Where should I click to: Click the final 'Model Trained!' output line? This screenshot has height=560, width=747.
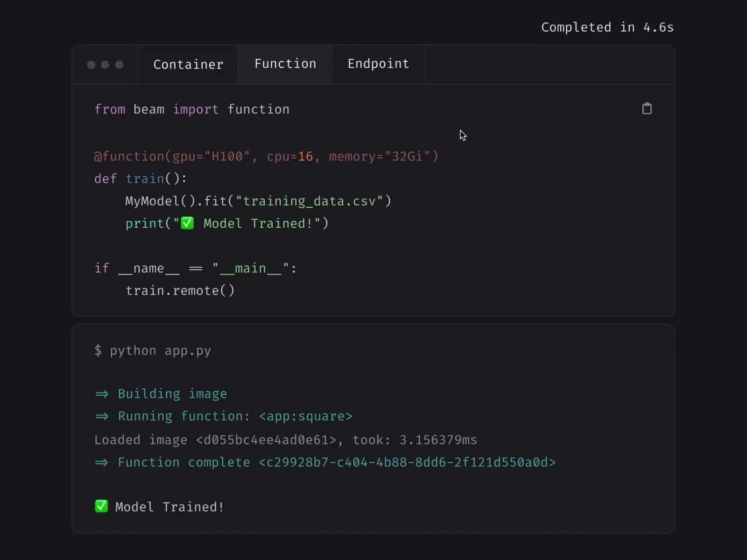(159, 507)
